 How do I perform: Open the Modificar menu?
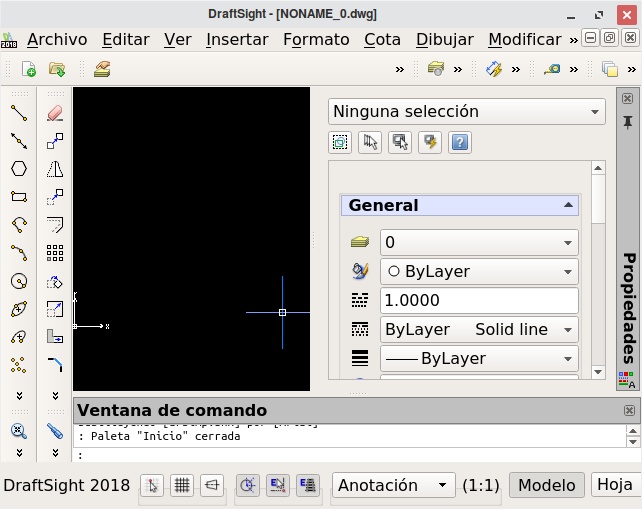tap(524, 40)
